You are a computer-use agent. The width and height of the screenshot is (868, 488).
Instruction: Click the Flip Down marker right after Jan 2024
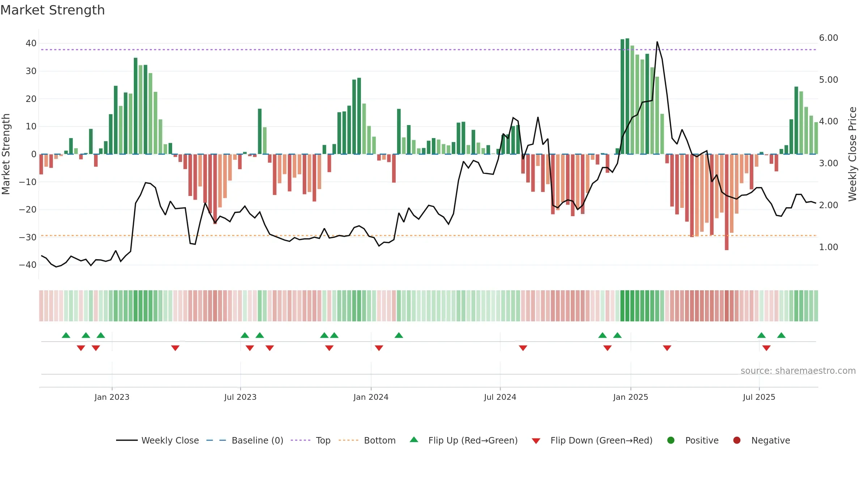coord(379,348)
